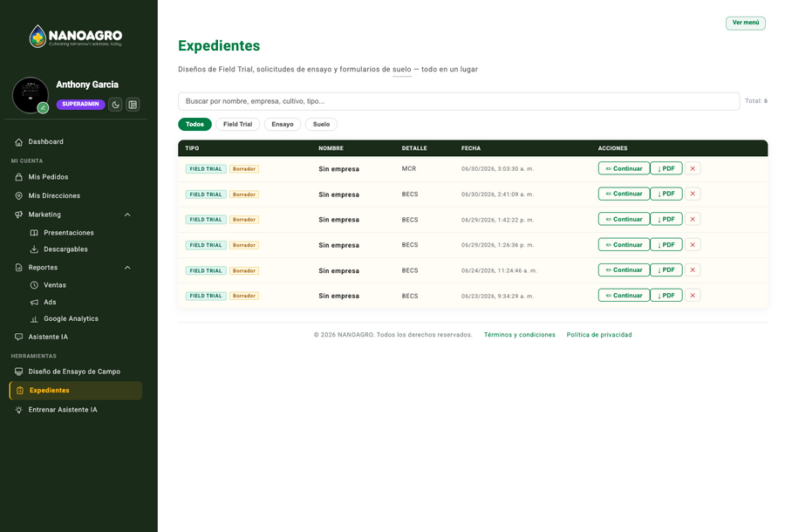Open Diseño de Ensayo de Campo icon
Image resolution: width=785 pixels, height=532 pixels.
point(18,372)
